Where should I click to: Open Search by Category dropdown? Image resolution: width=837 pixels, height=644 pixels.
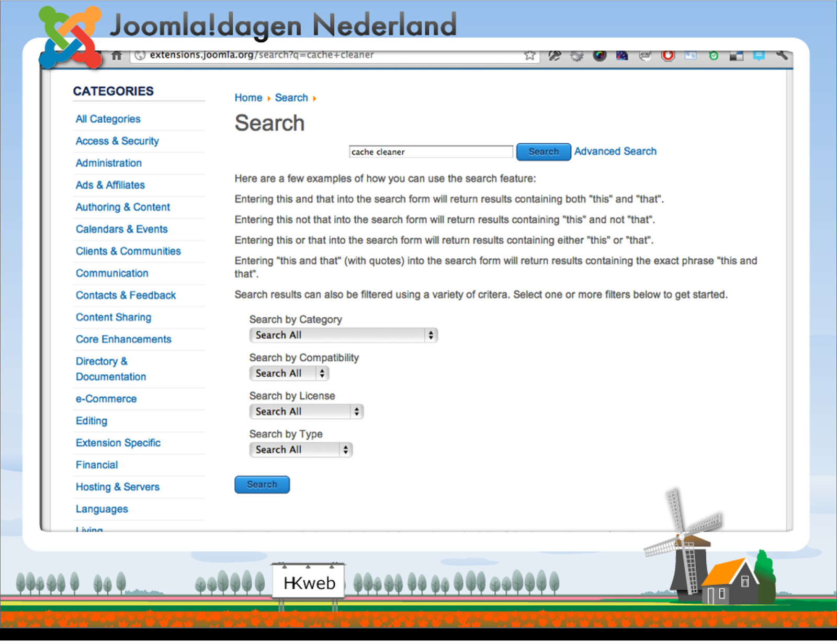pos(344,335)
